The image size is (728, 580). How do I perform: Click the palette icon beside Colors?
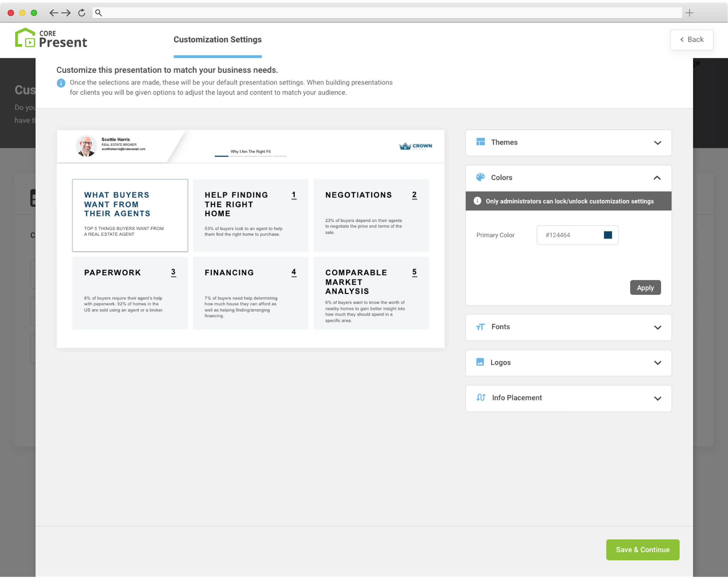(480, 177)
